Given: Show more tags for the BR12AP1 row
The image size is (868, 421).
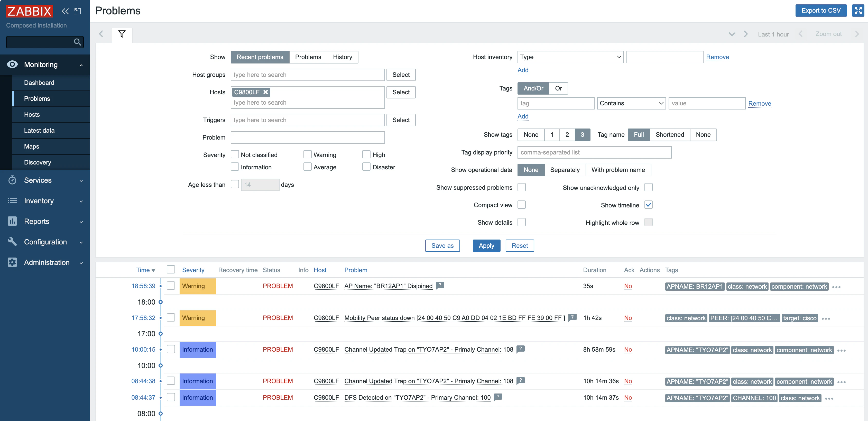Looking at the screenshot, I should (x=836, y=287).
